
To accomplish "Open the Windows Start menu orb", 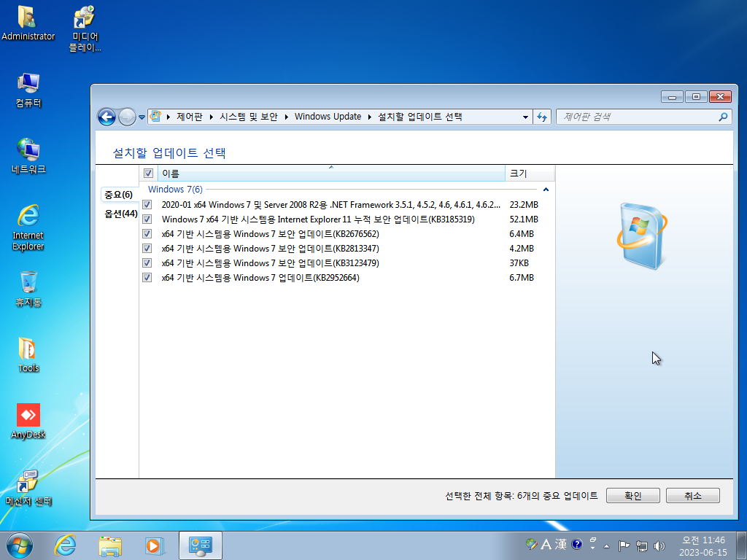I will click(x=20, y=545).
